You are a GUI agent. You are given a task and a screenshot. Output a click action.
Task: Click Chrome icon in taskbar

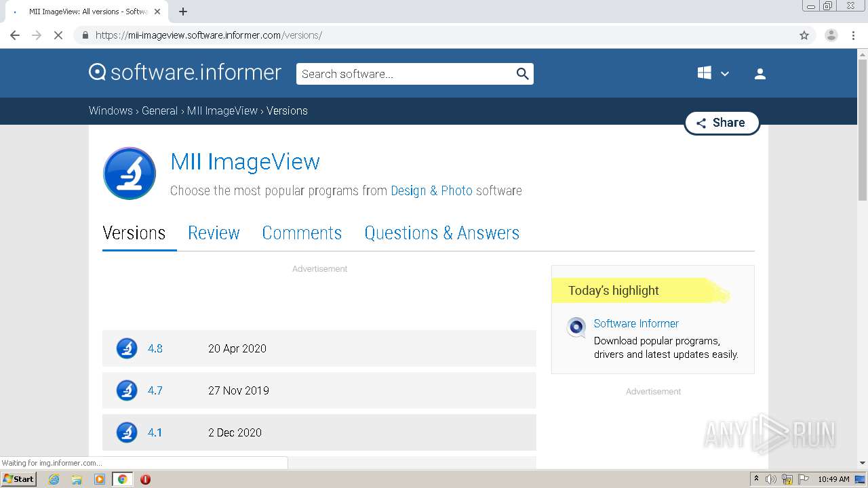pyautogui.click(x=122, y=479)
